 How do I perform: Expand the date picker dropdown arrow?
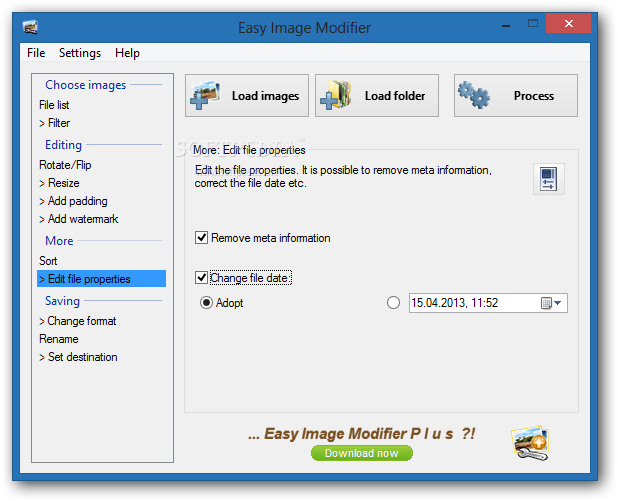(558, 303)
